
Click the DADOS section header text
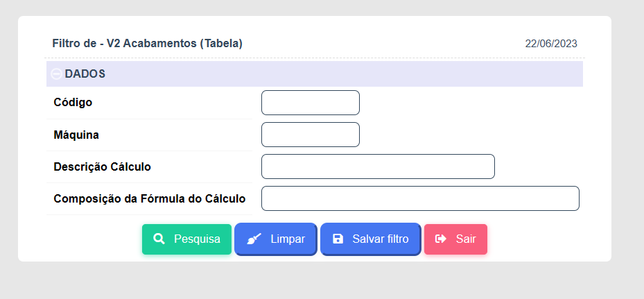click(85, 74)
